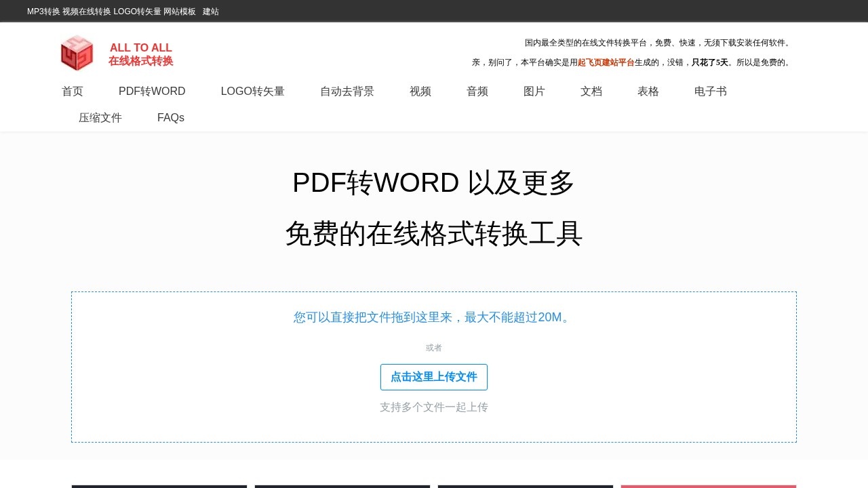Click the red cube site logo
Screen dimensions: 868x488
[77, 53]
